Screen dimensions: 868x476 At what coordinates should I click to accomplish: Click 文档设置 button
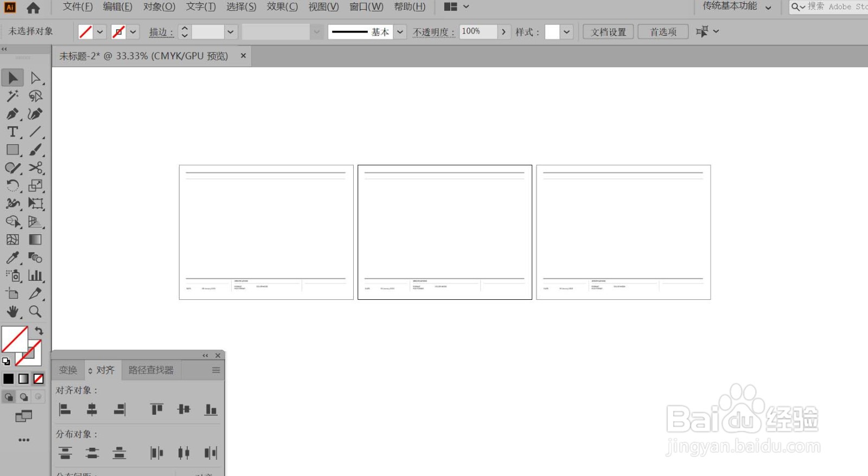(x=608, y=32)
